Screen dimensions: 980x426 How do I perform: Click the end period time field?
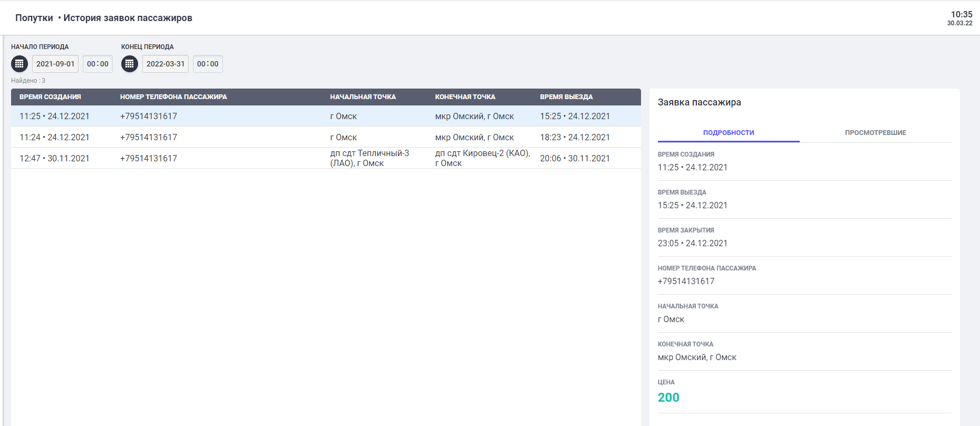point(208,64)
